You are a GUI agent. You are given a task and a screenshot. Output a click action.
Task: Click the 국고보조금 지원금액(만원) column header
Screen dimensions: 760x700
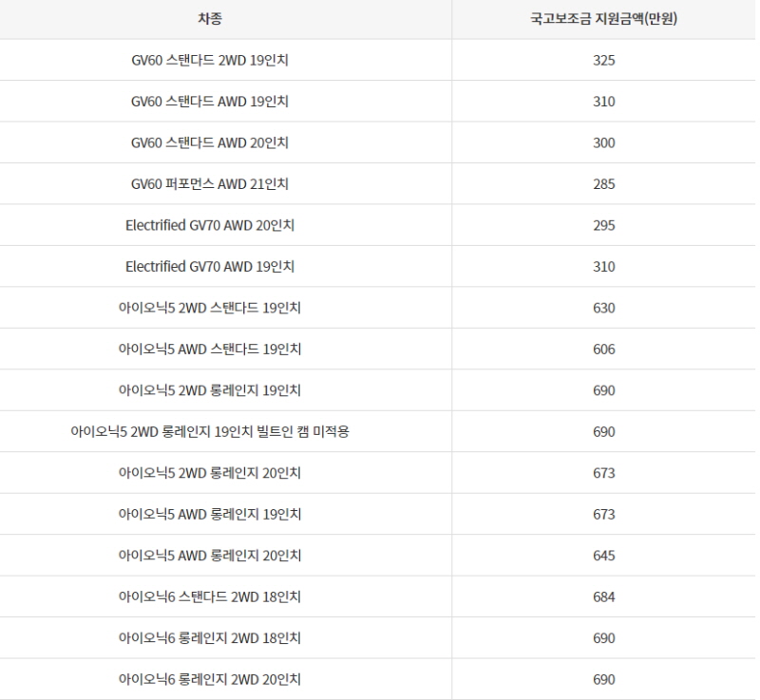603,19
